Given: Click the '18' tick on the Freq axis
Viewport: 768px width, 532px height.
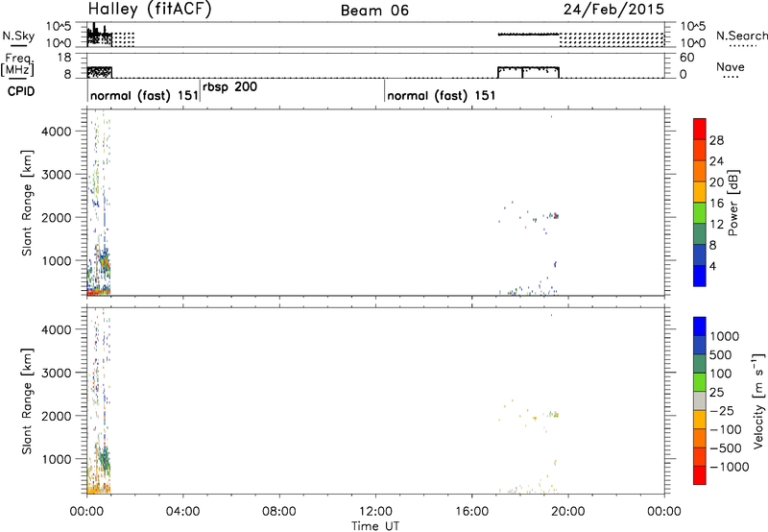Looking at the screenshot, I should 64,58.
